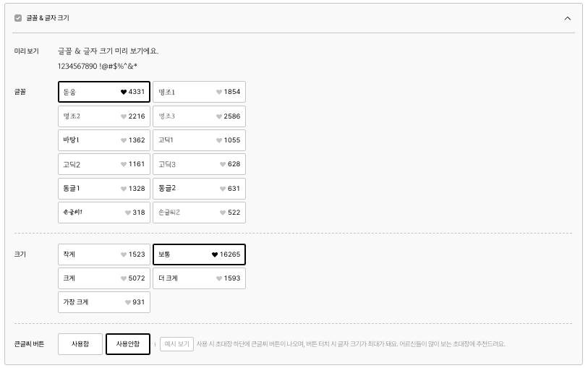Click the heart icon next to 628
The width and height of the screenshot is (588, 368).
coord(223,165)
